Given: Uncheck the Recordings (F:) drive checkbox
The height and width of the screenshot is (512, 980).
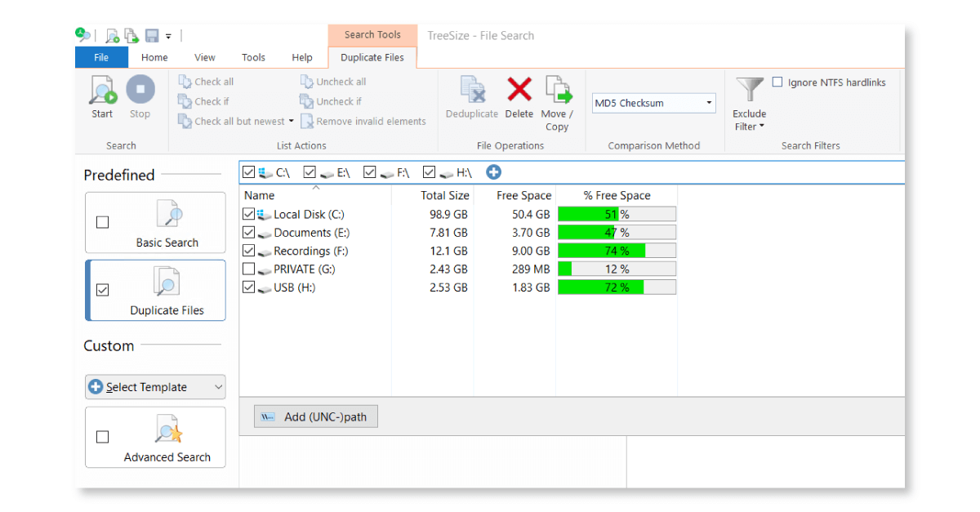Looking at the screenshot, I should click(x=249, y=251).
